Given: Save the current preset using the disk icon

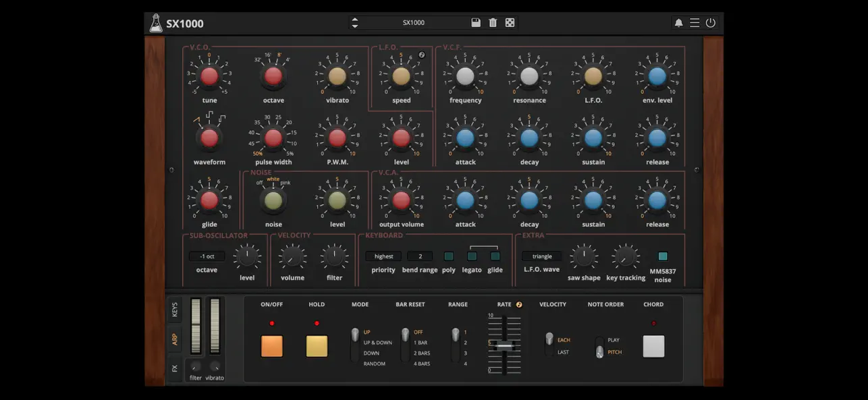Looking at the screenshot, I should [475, 22].
